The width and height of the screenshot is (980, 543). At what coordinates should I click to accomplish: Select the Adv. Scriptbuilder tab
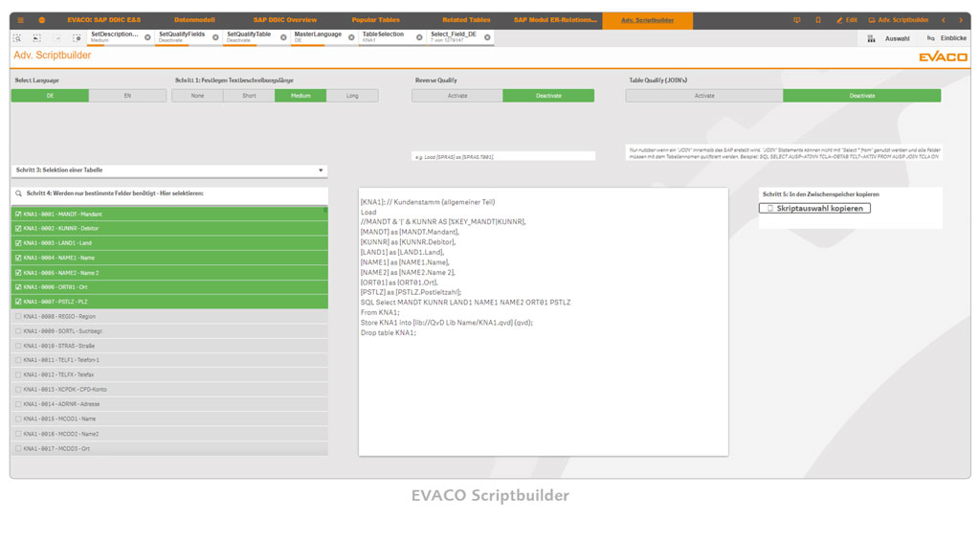pos(648,20)
